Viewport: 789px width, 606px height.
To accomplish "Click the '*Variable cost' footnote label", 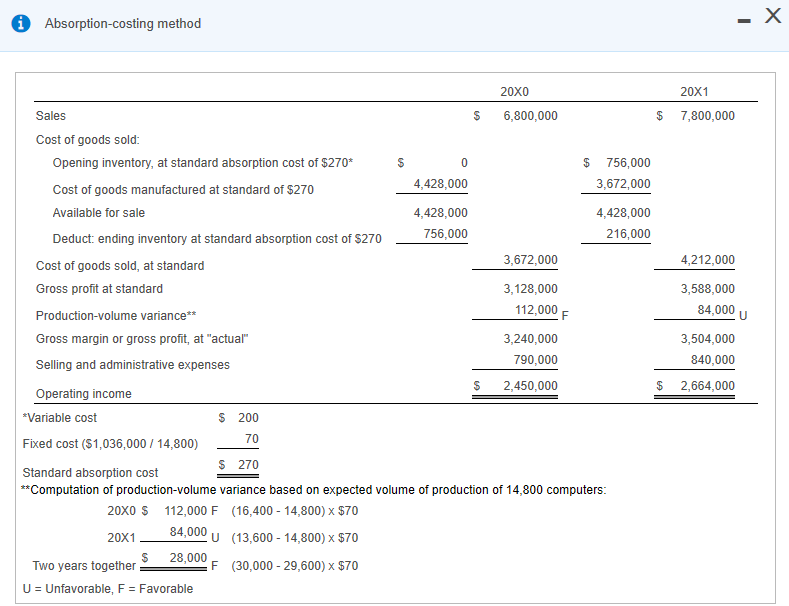I will coord(59,418).
